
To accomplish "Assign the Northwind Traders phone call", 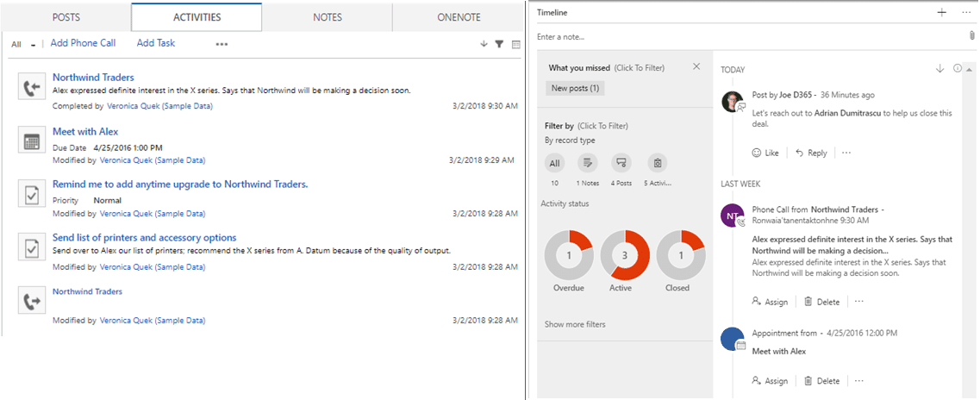I will pyautogui.click(x=770, y=302).
